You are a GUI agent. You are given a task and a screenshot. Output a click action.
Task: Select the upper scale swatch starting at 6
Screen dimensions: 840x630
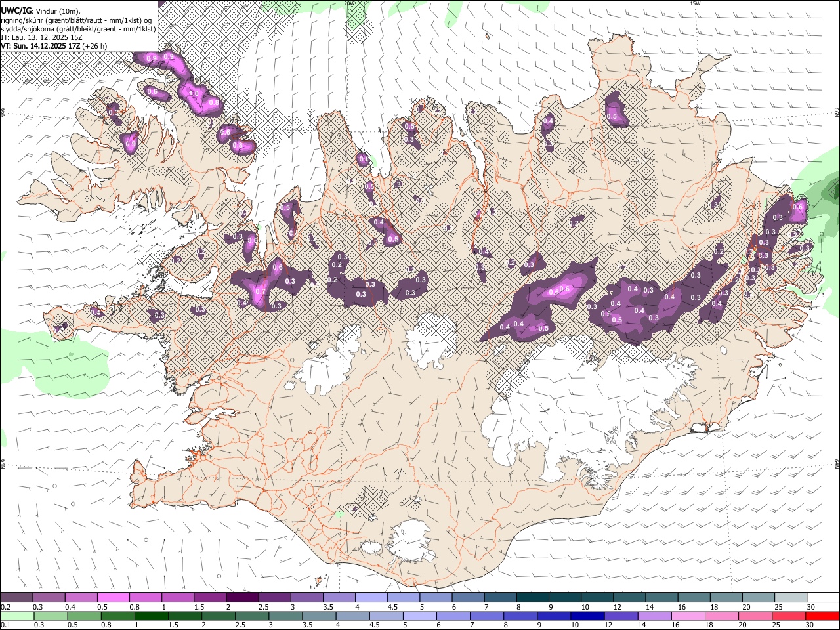(x=467, y=597)
